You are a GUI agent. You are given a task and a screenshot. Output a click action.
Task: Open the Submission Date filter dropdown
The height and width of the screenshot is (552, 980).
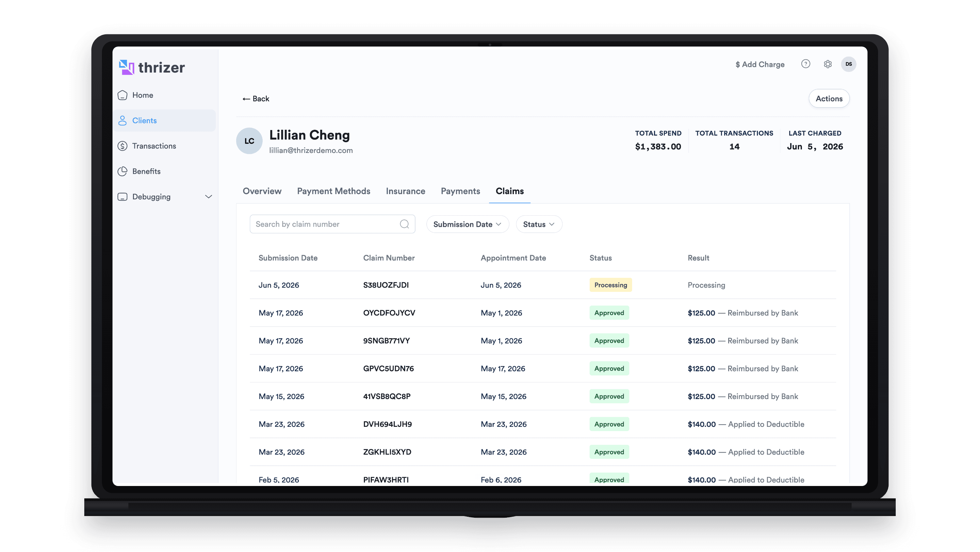(x=467, y=224)
